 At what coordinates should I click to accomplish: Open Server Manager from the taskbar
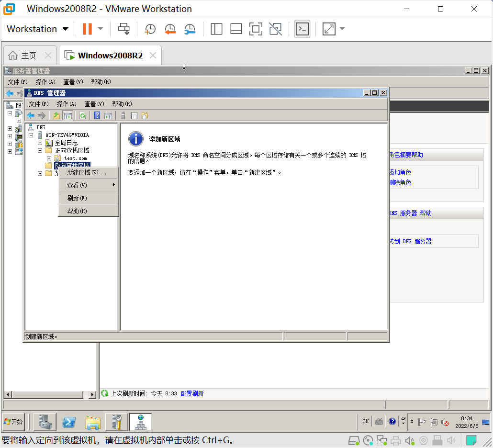(x=45, y=422)
